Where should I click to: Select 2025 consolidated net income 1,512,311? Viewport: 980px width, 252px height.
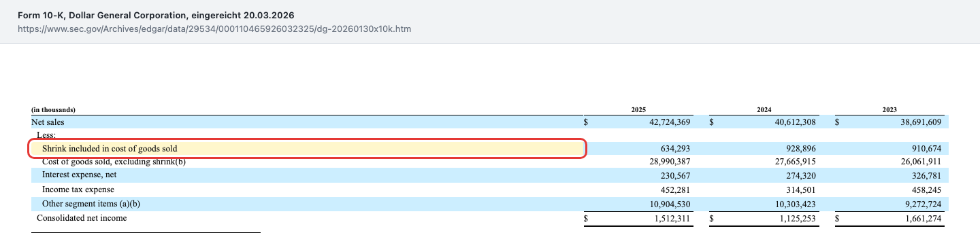click(668, 218)
